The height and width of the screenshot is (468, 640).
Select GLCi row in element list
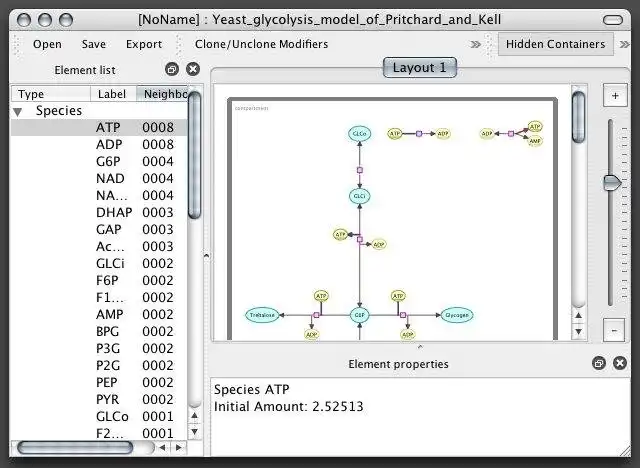pyautogui.click(x=99, y=264)
